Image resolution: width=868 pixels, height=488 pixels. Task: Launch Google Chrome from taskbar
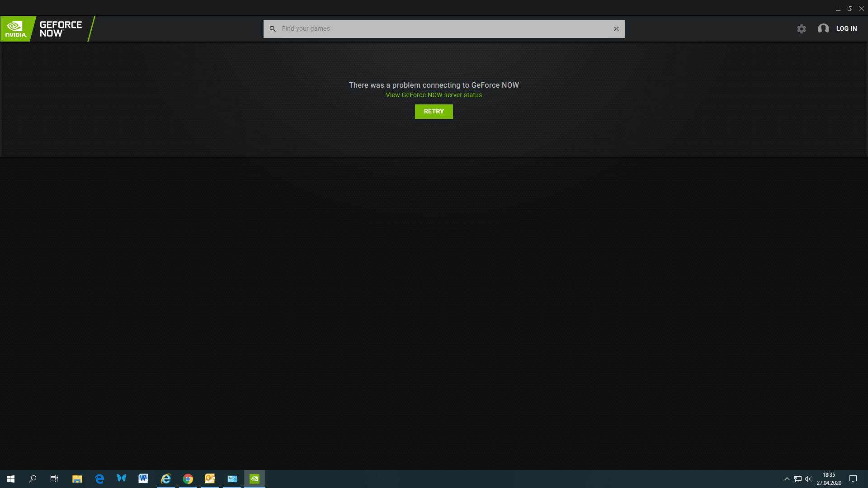point(188,479)
